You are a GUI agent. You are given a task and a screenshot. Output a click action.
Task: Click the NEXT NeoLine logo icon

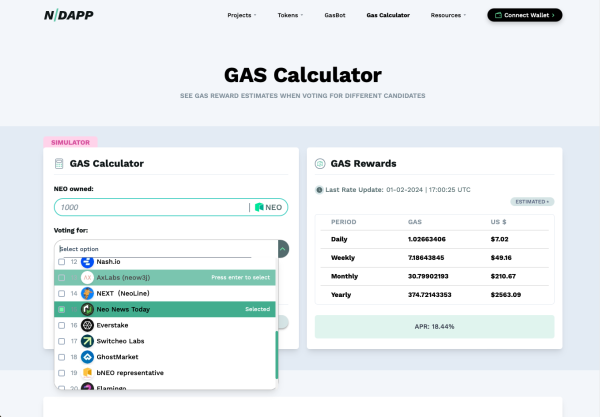87,293
